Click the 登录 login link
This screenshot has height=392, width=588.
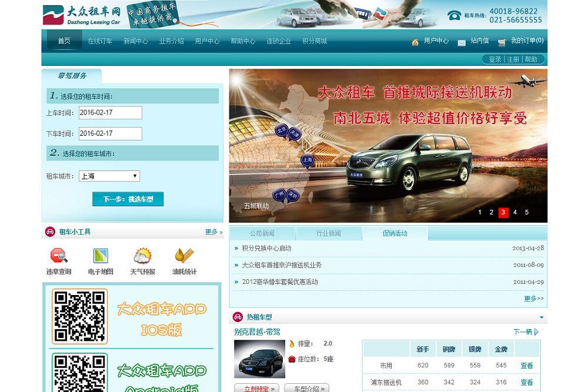495,59
